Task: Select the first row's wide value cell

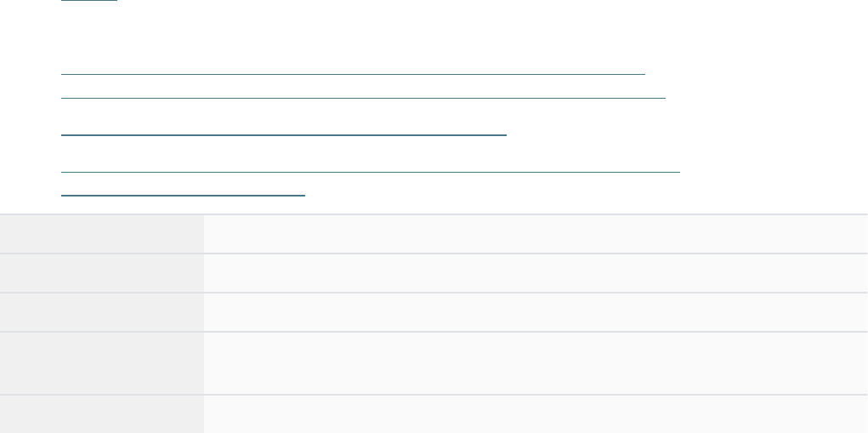Action: point(535,234)
